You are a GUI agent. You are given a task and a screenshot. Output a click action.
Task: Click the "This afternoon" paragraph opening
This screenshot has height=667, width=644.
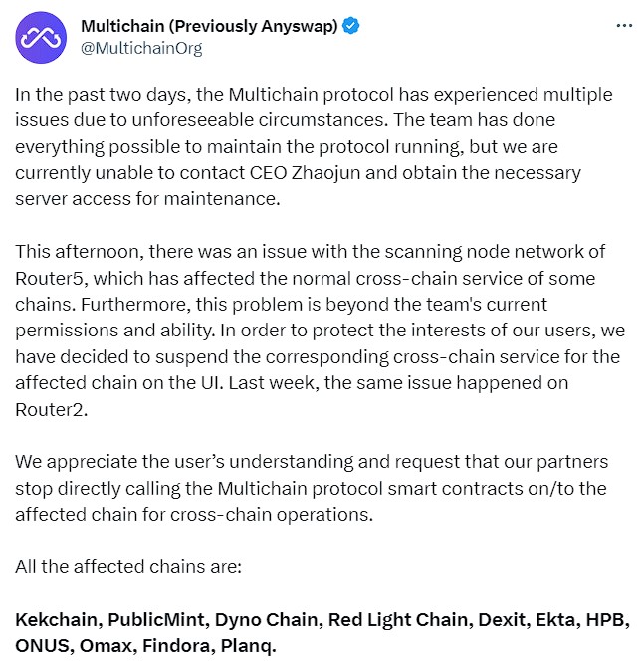[80, 252]
